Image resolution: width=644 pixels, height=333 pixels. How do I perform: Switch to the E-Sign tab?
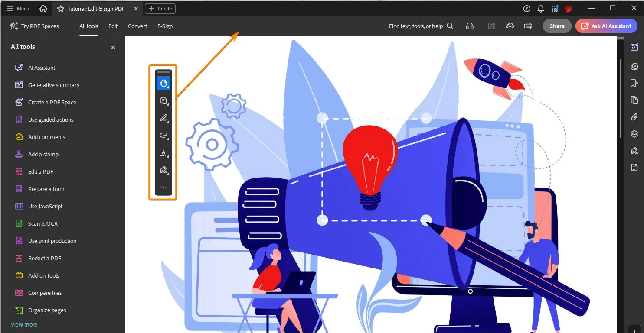pos(165,26)
